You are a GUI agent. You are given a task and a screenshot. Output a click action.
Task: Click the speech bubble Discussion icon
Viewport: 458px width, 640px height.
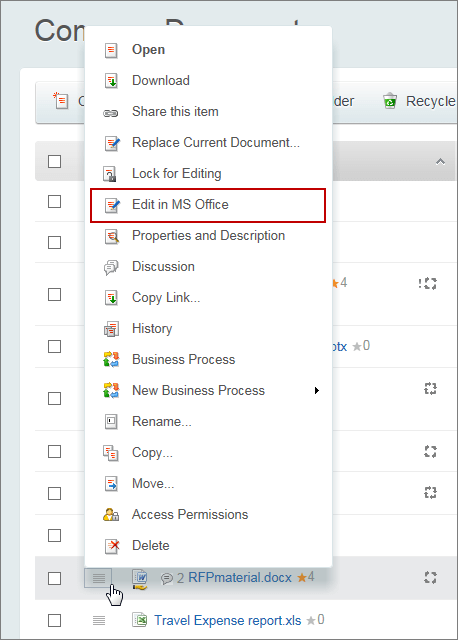[111, 267]
